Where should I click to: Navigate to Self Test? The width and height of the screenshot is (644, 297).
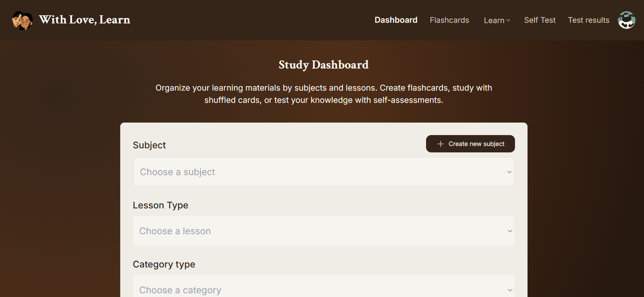tap(539, 20)
